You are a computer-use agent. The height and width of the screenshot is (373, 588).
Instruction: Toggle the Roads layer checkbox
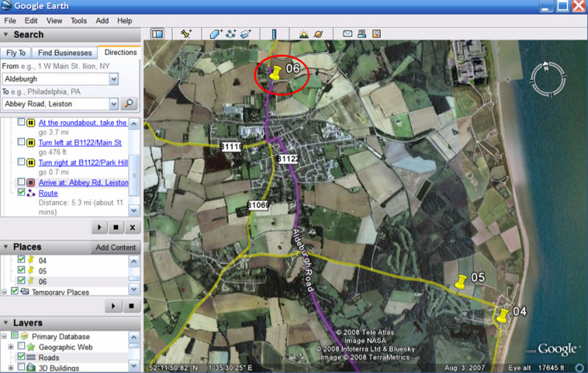coord(21,356)
